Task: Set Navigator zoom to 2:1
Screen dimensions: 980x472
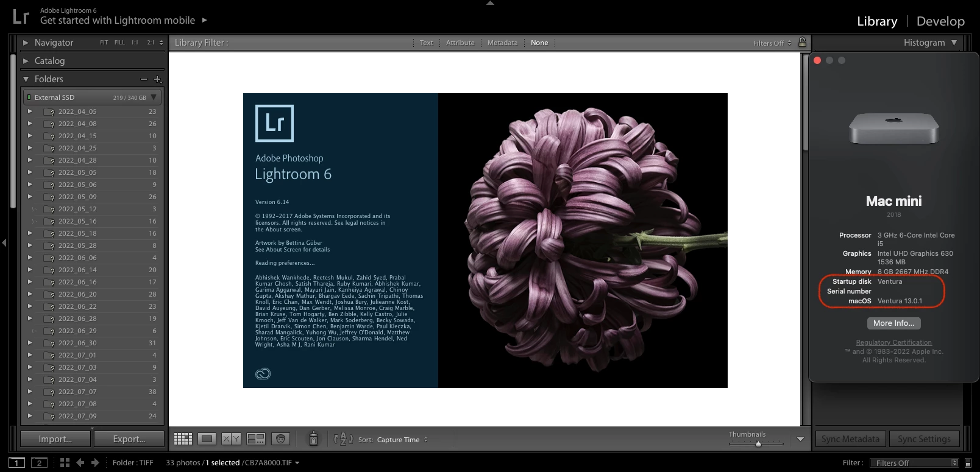Action: (151, 43)
